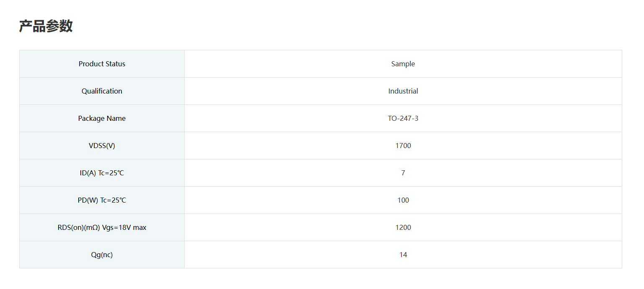
Task: Select the Package Name label cell
Action: pyautogui.click(x=102, y=118)
